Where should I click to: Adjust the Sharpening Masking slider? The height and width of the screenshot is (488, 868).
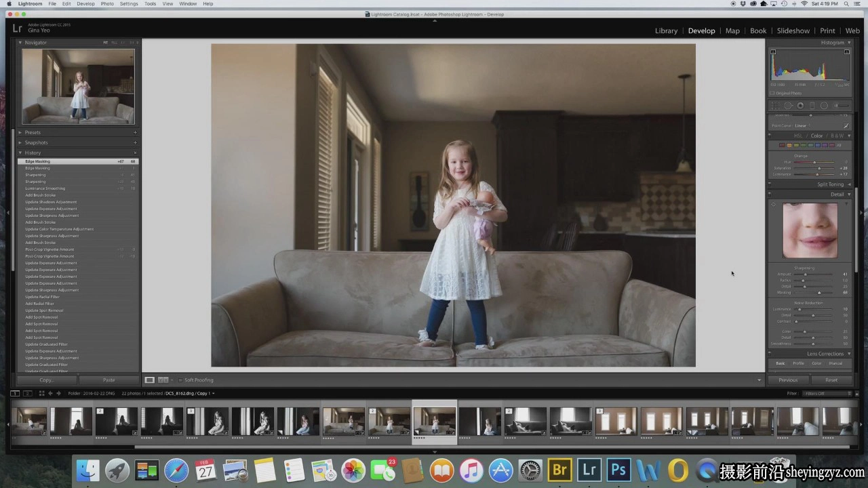[x=820, y=292]
